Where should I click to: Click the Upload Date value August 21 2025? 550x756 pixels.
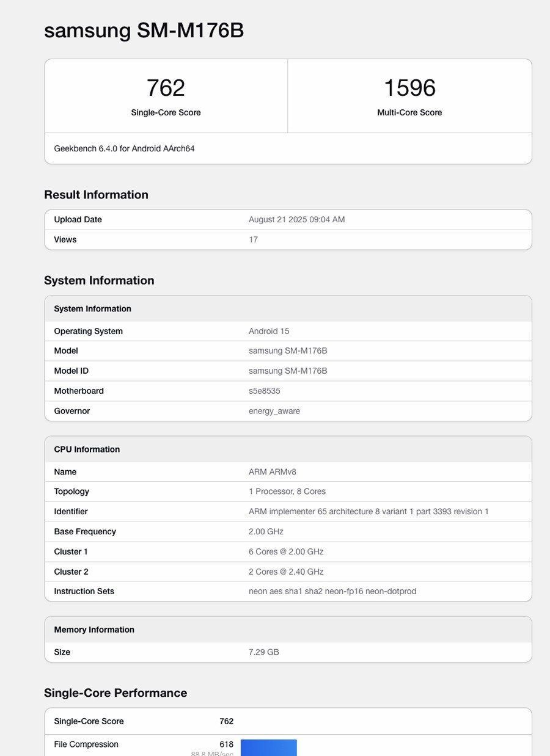(296, 220)
